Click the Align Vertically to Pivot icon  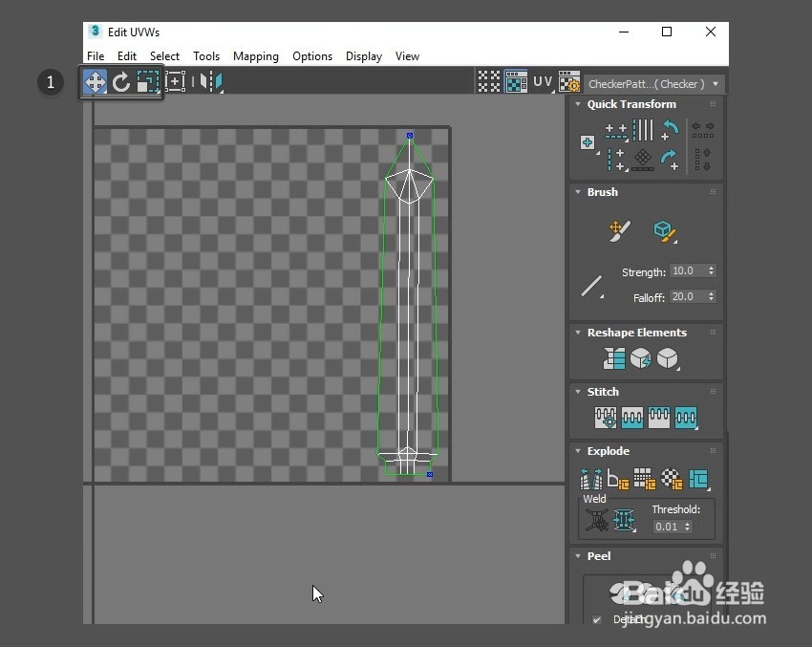(x=616, y=160)
